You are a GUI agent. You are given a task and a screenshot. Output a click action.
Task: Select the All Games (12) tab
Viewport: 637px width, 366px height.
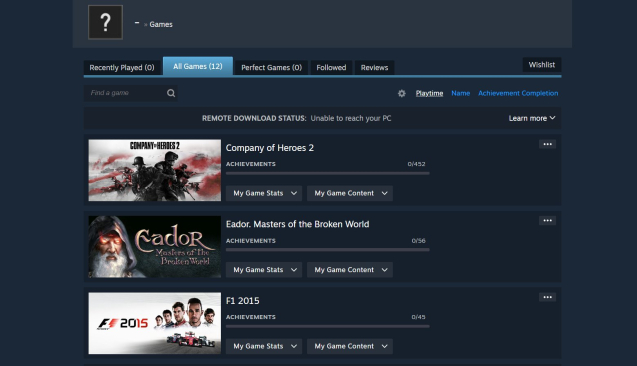(198, 66)
